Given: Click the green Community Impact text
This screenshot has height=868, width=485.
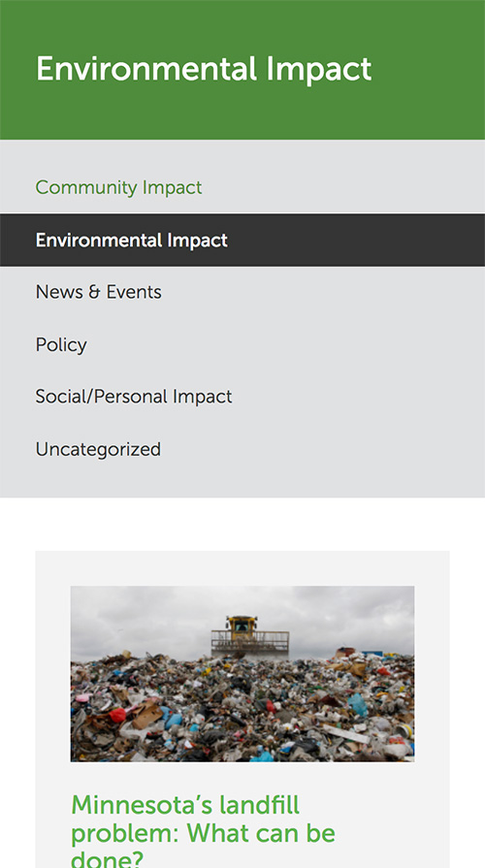Looking at the screenshot, I should coord(118,187).
